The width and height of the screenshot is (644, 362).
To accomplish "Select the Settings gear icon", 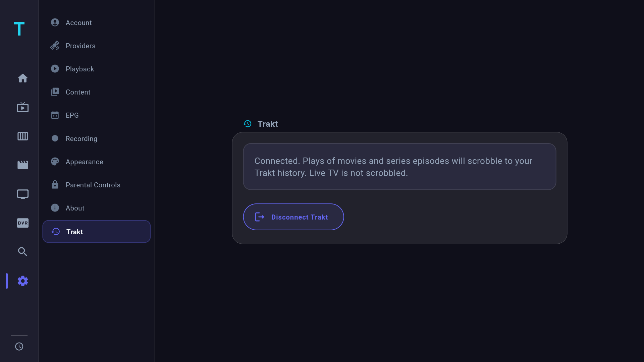I will tap(23, 281).
